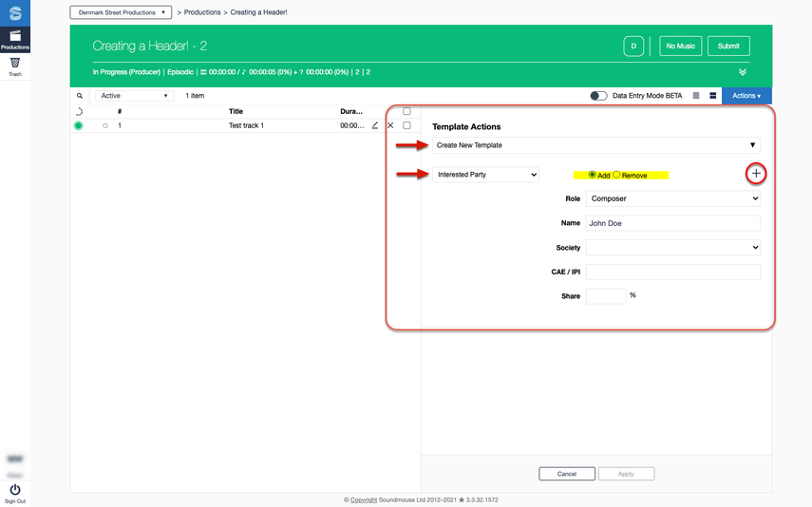Open the Denmark Street Productions dropdown
The width and height of the screenshot is (812, 507).
(x=122, y=12)
